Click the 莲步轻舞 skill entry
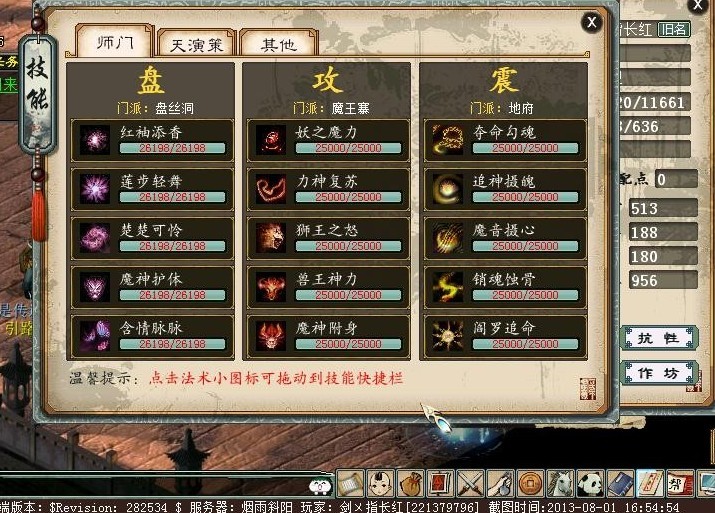The width and height of the screenshot is (715, 513). point(152,189)
